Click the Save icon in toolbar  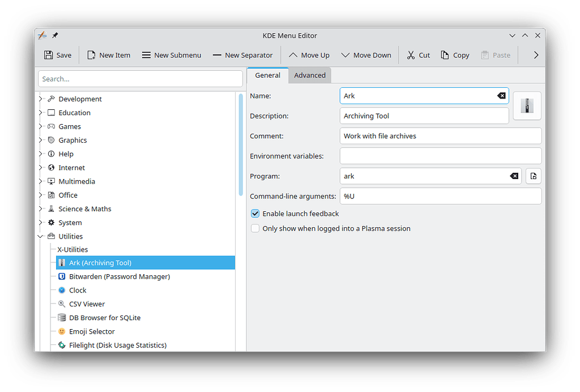point(49,55)
